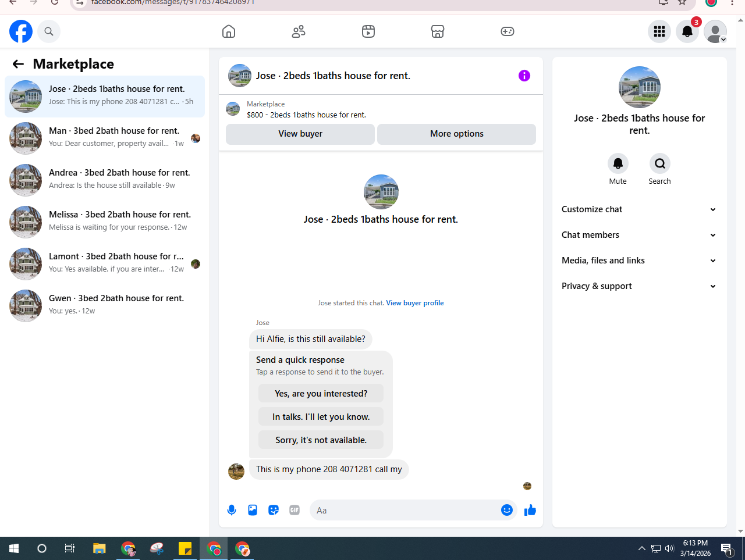Screen dimensions: 745x560
Task: Open the Snipping Tool on the taskbar
Action: (157, 548)
